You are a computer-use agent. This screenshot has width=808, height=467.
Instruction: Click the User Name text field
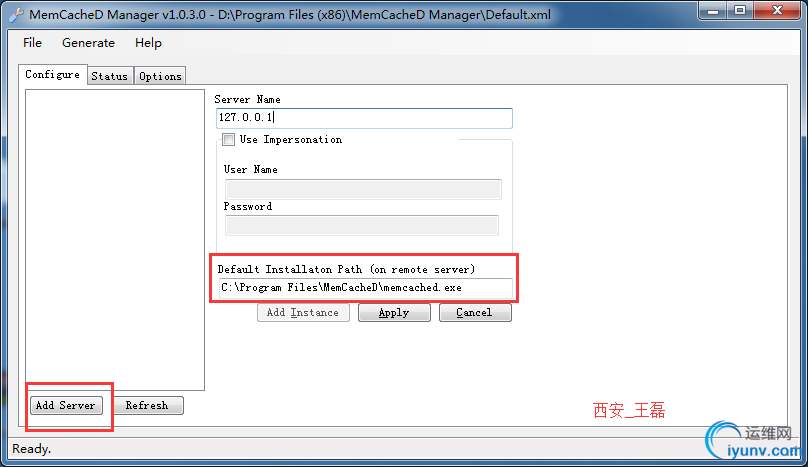coord(363,189)
